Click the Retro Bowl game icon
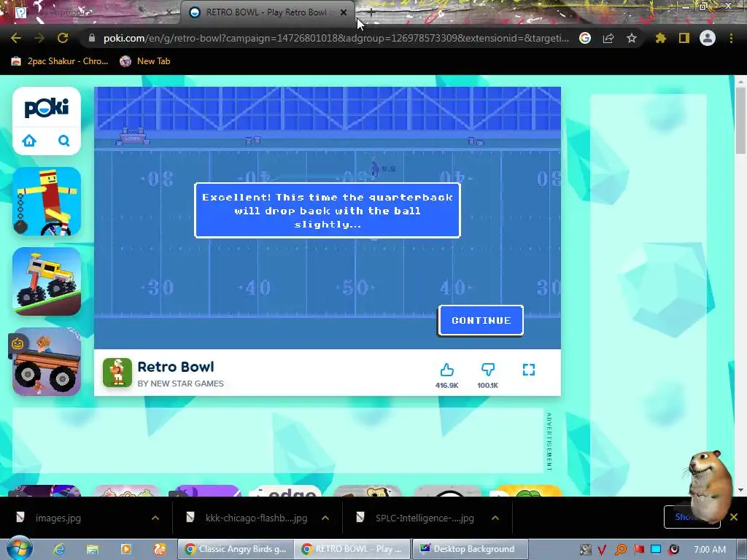 (x=117, y=373)
